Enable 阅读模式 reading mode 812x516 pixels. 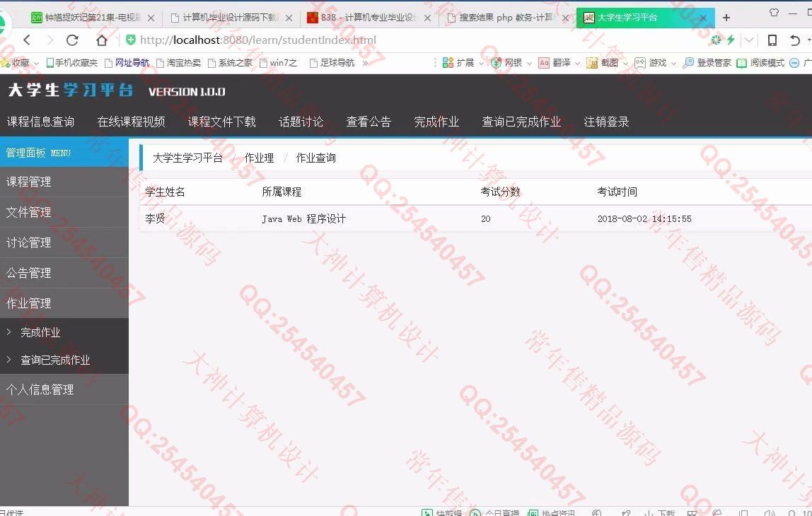coord(760,63)
